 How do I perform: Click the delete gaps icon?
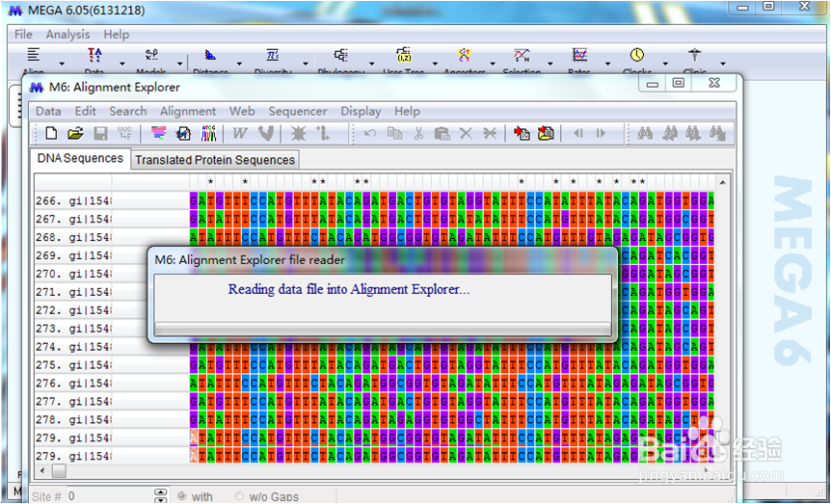click(x=490, y=134)
